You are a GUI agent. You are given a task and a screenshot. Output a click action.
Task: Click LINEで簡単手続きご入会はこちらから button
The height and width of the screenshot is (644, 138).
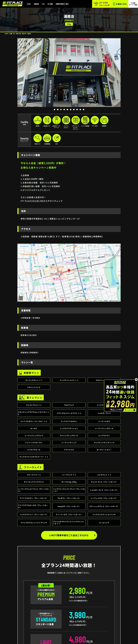click(x=69, y=535)
